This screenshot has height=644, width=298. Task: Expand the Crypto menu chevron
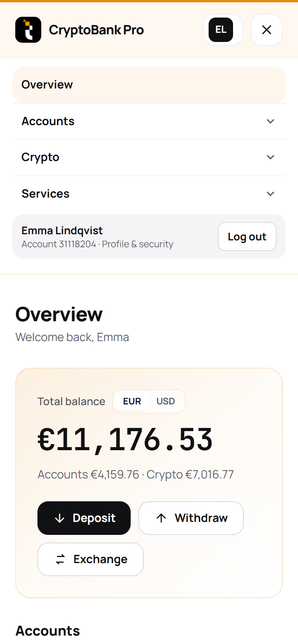(x=270, y=157)
